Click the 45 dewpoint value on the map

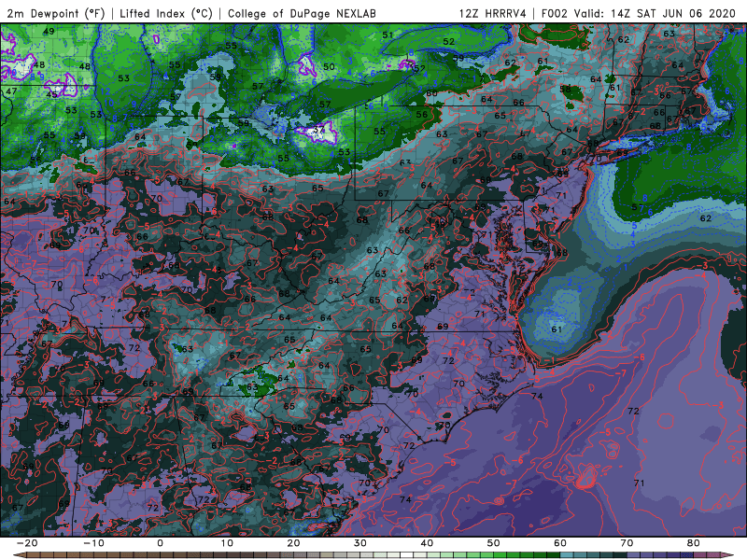click(51, 94)
